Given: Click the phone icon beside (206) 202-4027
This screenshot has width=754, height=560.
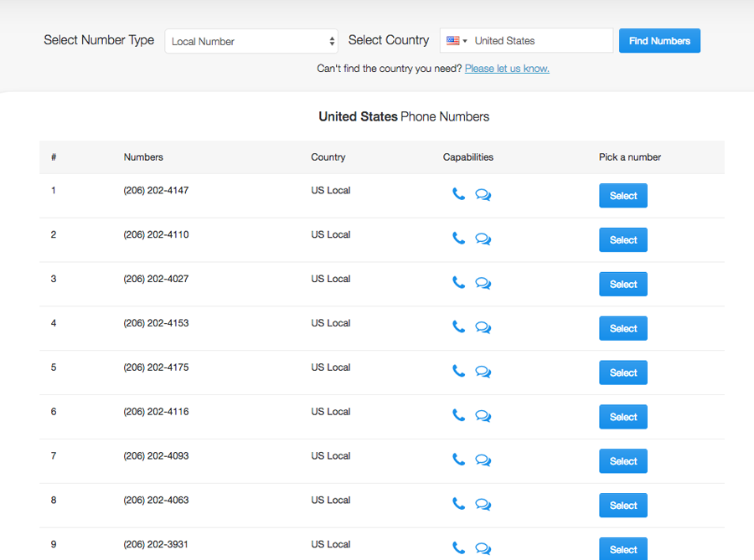Looking at the screenshot, I should pos(458,283).
